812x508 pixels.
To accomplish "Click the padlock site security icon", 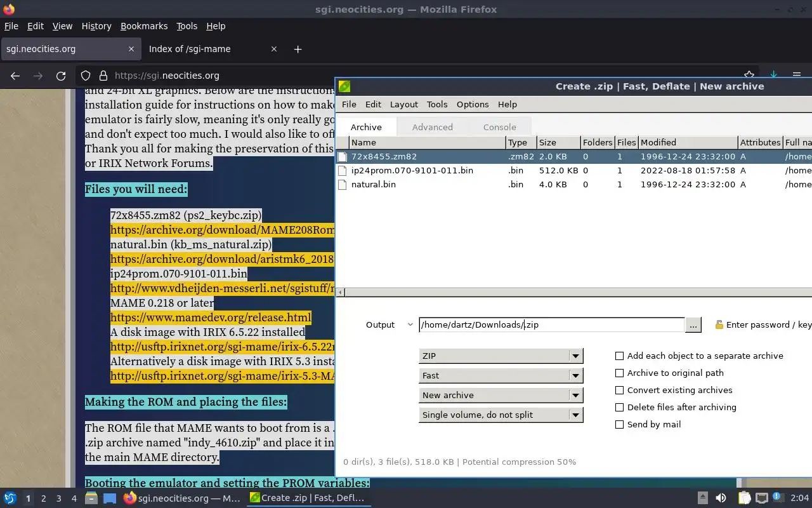I will 103,76.
